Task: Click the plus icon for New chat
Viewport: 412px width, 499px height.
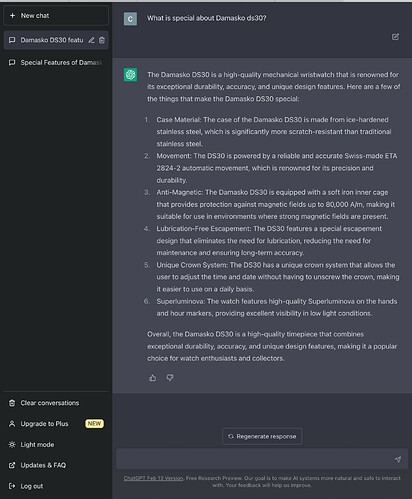Action: coord(12,15)
